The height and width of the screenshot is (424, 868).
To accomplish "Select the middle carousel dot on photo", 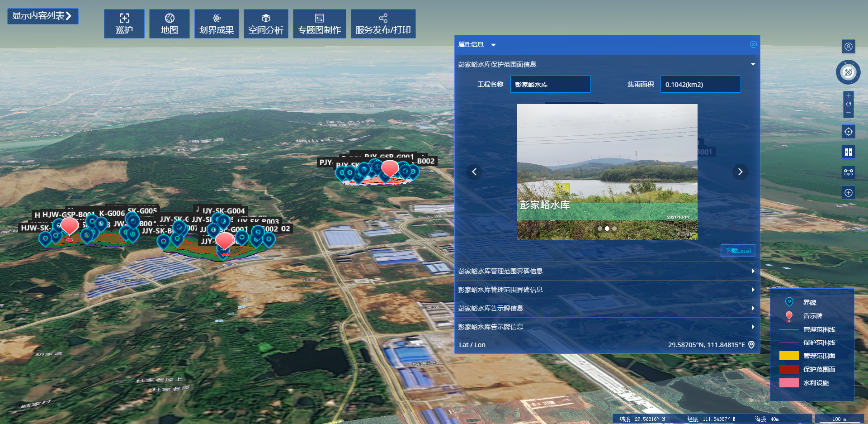I will (x=607, y=229).
